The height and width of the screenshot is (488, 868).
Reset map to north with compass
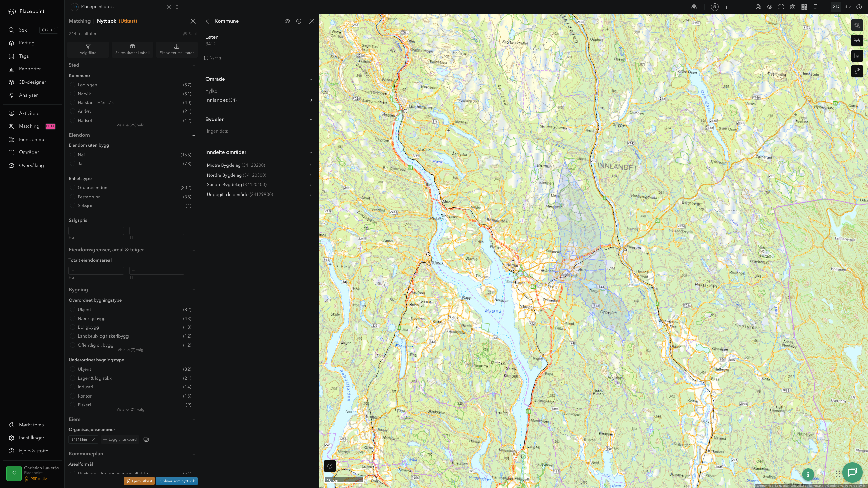coord(715,7)
